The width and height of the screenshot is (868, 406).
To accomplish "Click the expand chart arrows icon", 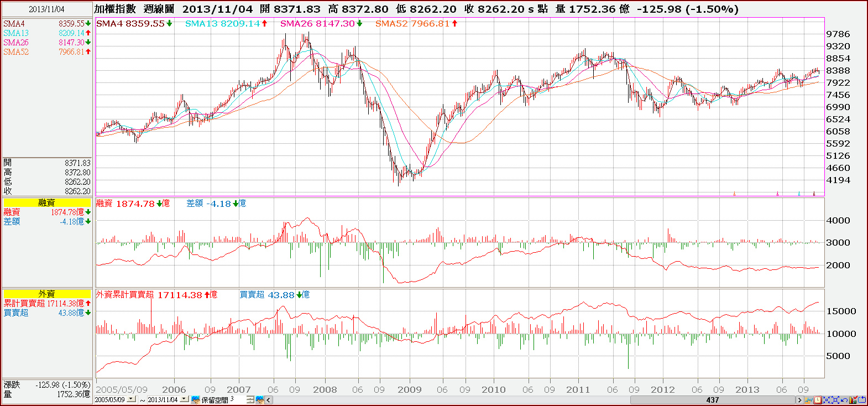I will pos(835,400).
